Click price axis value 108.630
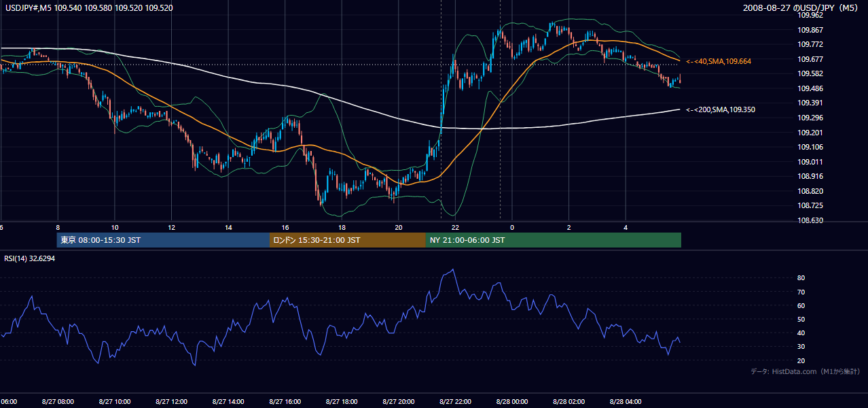 click(809, 220)
